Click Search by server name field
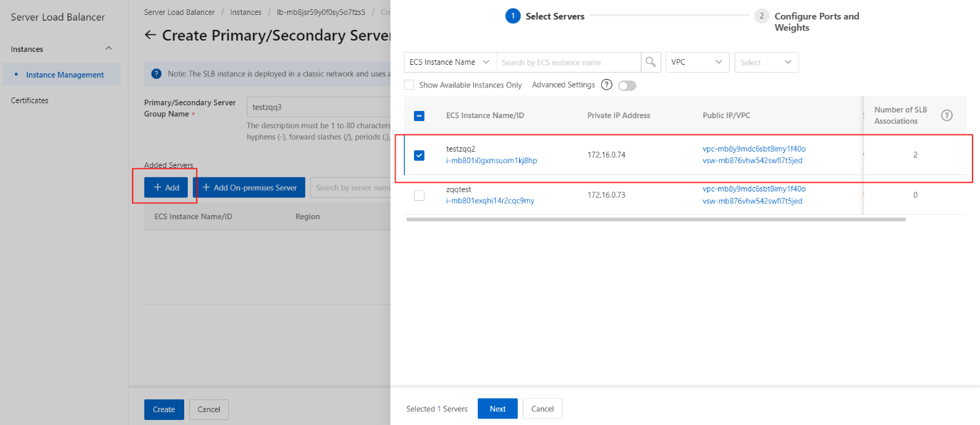980x425 pixels. tap(351, 187)
